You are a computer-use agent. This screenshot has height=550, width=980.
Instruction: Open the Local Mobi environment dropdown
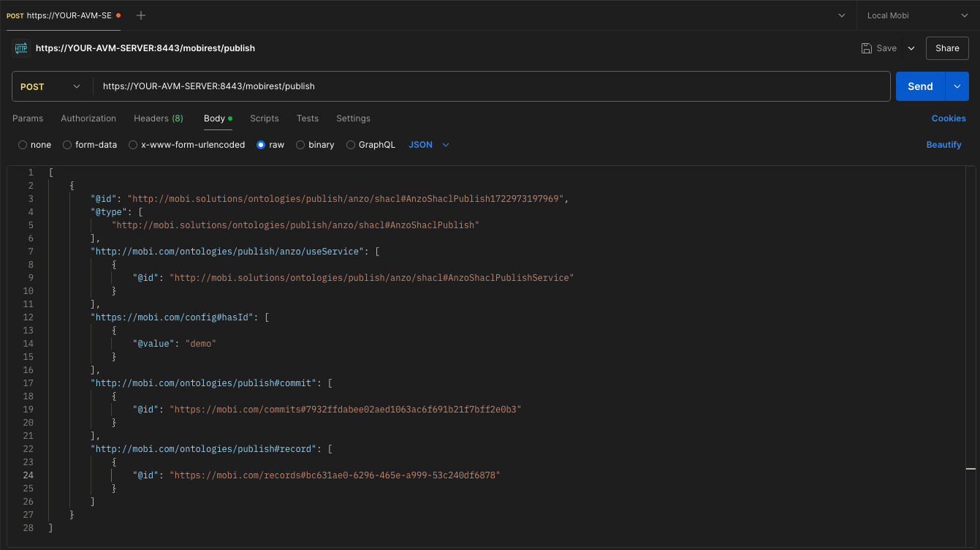tap(918, 15)
